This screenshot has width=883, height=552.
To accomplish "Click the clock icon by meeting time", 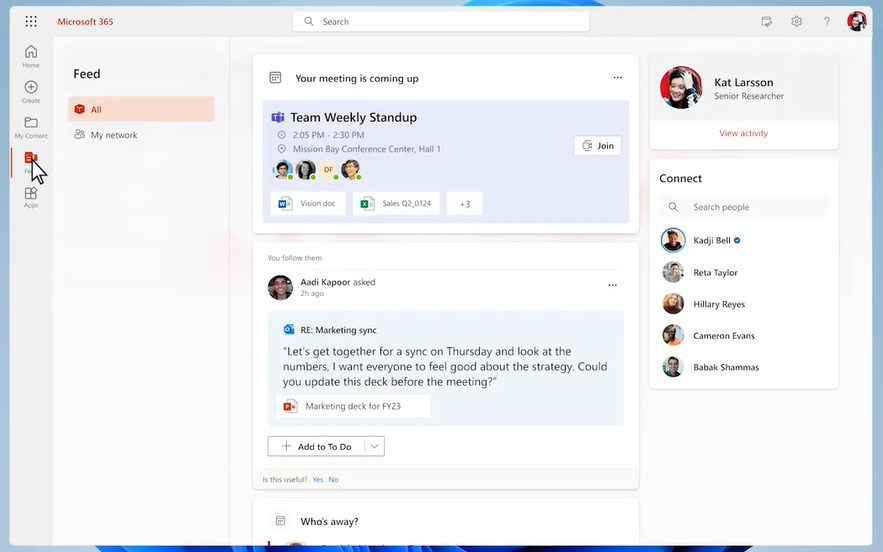I will [282, 135].
